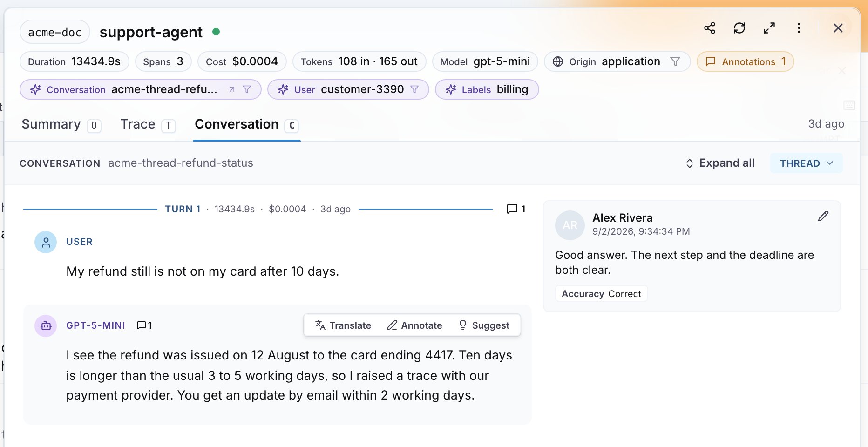868x447 pixels.
Task: Open the Annotations 1 chip
Action: 746,61
